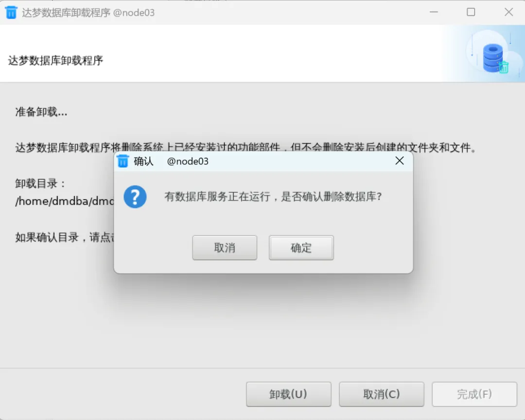Minimize the 达梦数据库卸载程序 window
The width and height of the screenshot is (525, 420).
coord(434,12)
